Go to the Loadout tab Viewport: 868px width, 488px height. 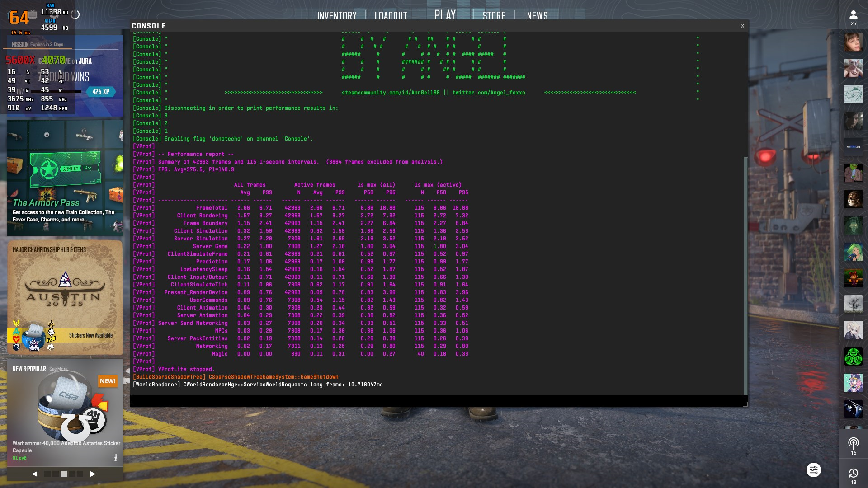[391, 16]
